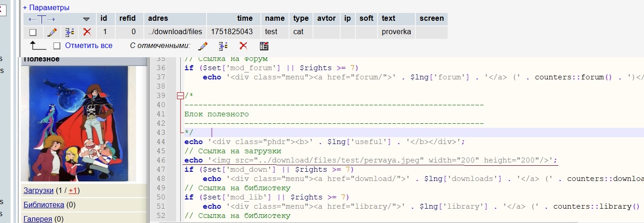Viewport: 644px width, 223px height.
Task: Click the full texts toggle ←T→ icon
Action: (x=42, y=19)
